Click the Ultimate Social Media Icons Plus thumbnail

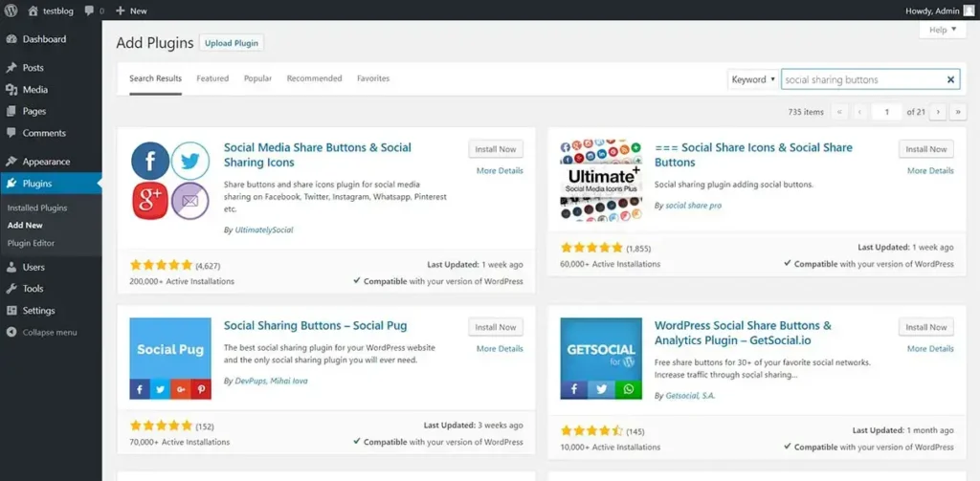pyautogui.click(x=601, y=181)
